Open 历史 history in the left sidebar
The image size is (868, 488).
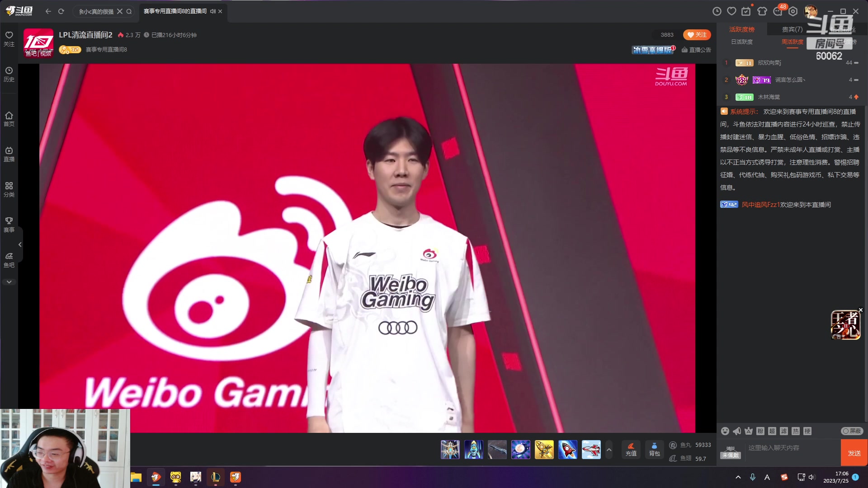coord(9,74)
